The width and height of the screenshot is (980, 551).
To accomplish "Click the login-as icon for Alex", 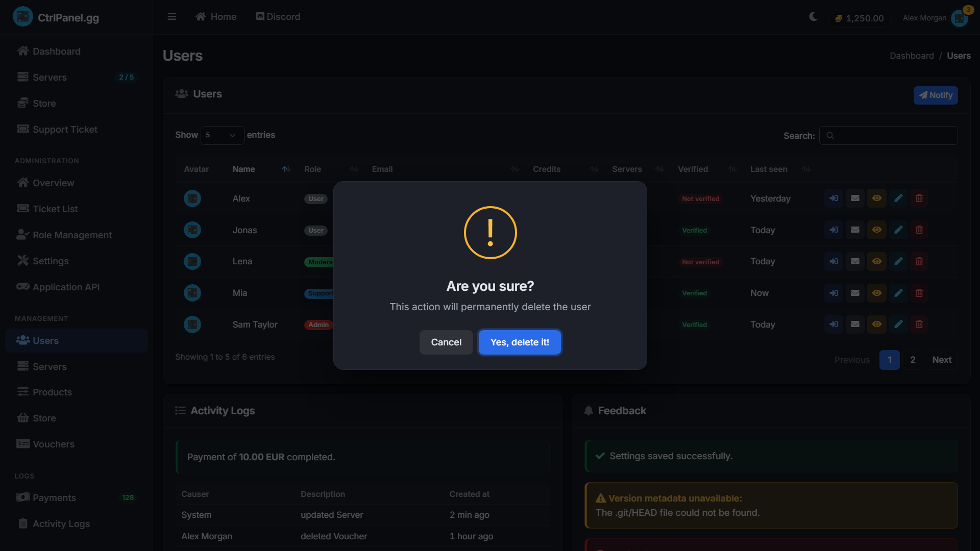I will pyautogui.click(x=834, y=198).
